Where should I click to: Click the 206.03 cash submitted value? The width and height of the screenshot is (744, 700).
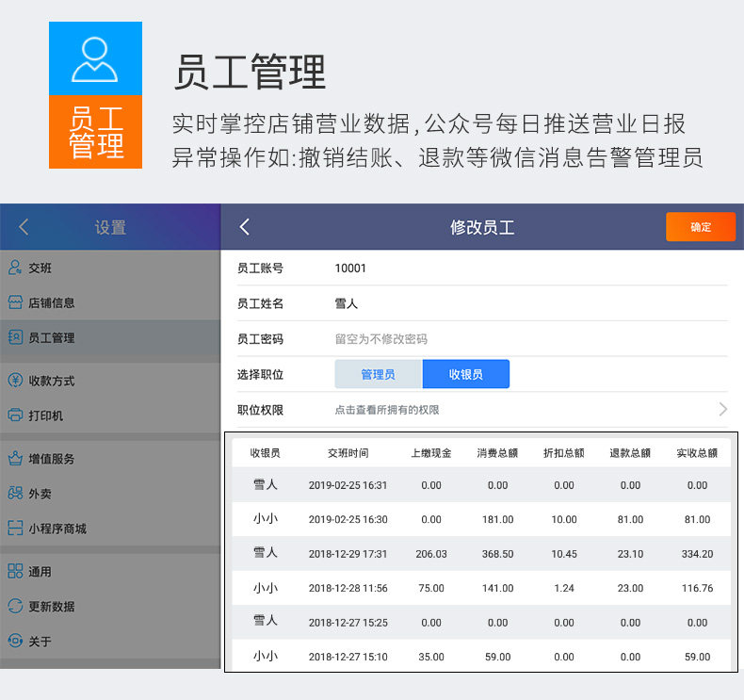430,554
